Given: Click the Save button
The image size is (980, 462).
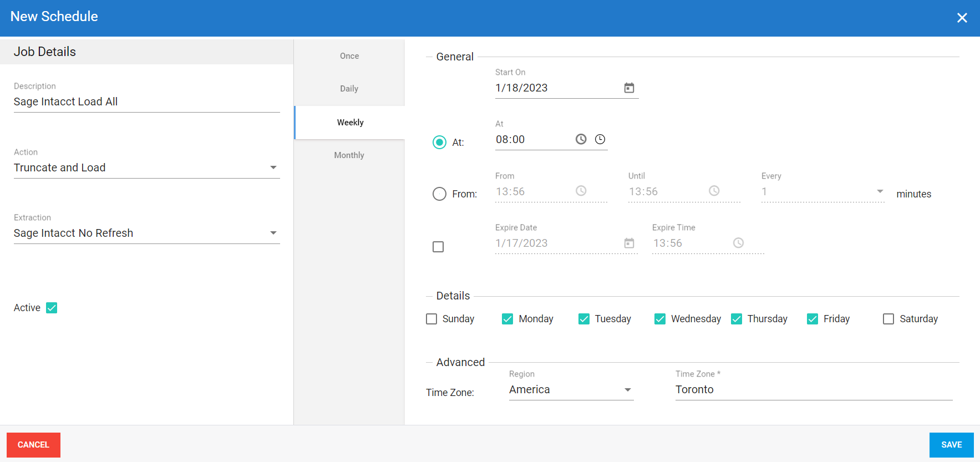Looking at the screenshot, I should point(951,445).
